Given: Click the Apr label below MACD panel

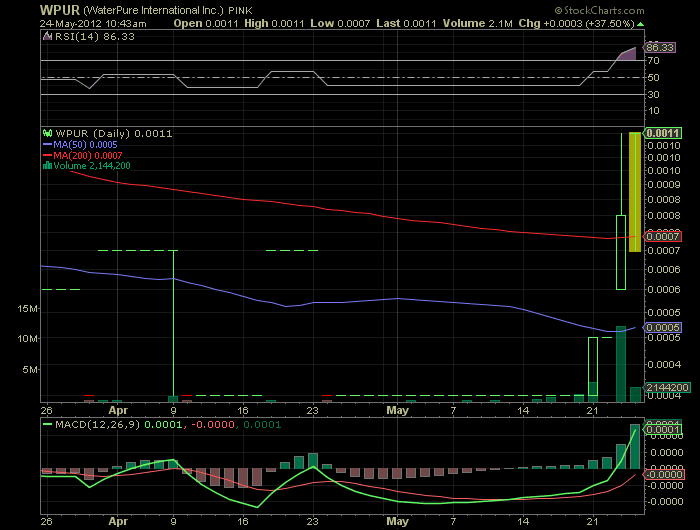Looking at the screenshot, I should pyautogui.click(x=118, y=521).
